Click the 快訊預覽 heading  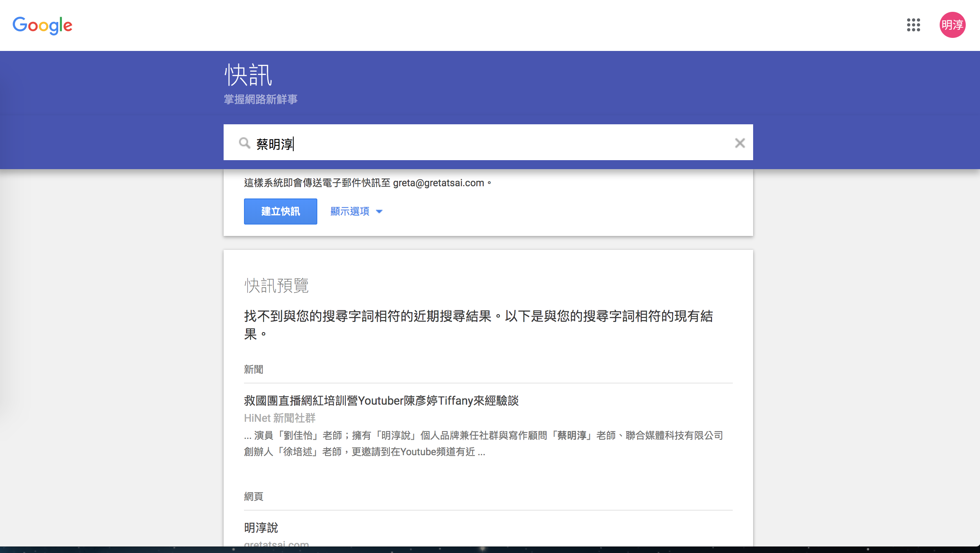[x=276, y=286]
